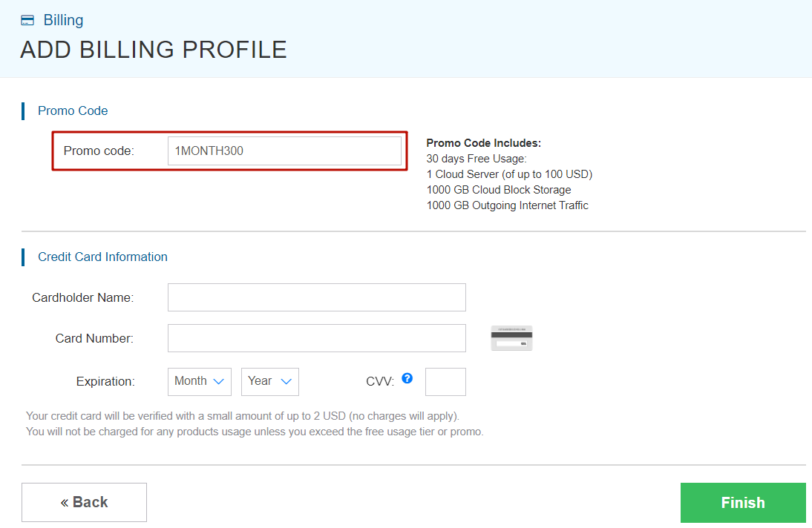Open the Month expiration dropdown

tap(199, 381)
